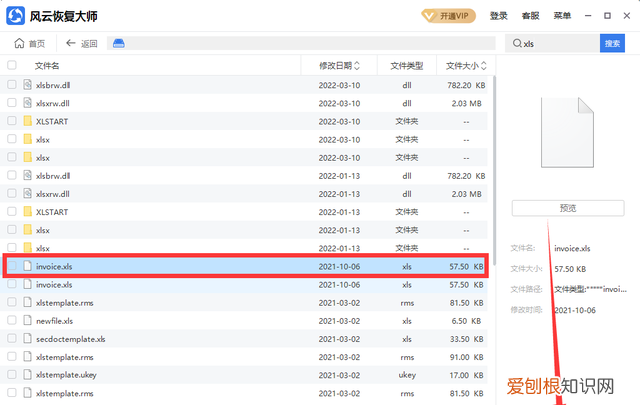Viewport: 640px width, 405px height.
Task: Click the 返回 back arrow
Action: [71, 44]
